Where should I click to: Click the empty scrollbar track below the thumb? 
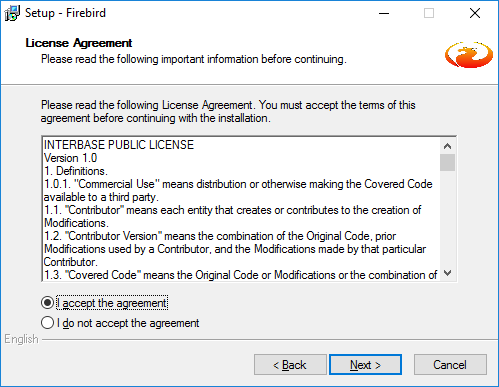(x=448, y=218)
